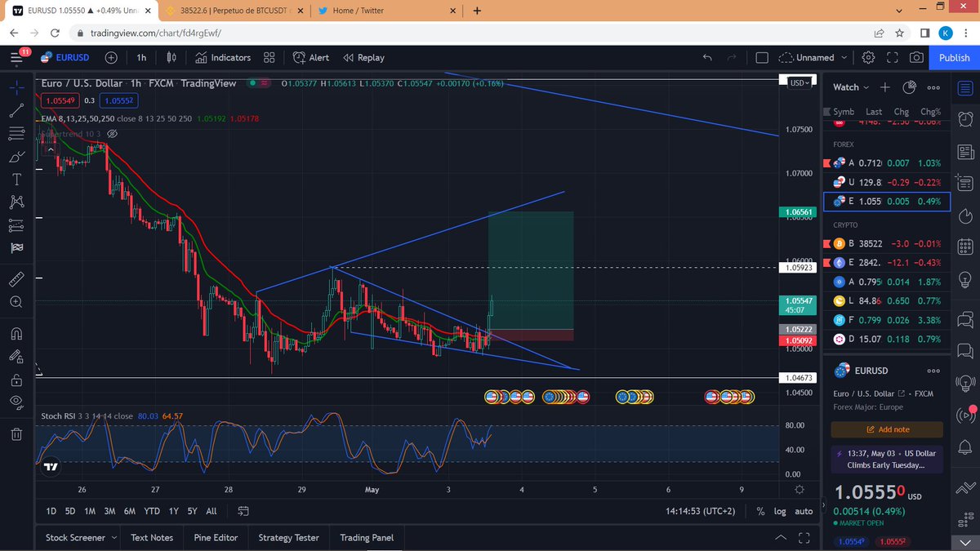The height and width of the screenshot is (551, 980).
Task: Toggle hide all drawings eye icon
Action: tap(16, 402)
